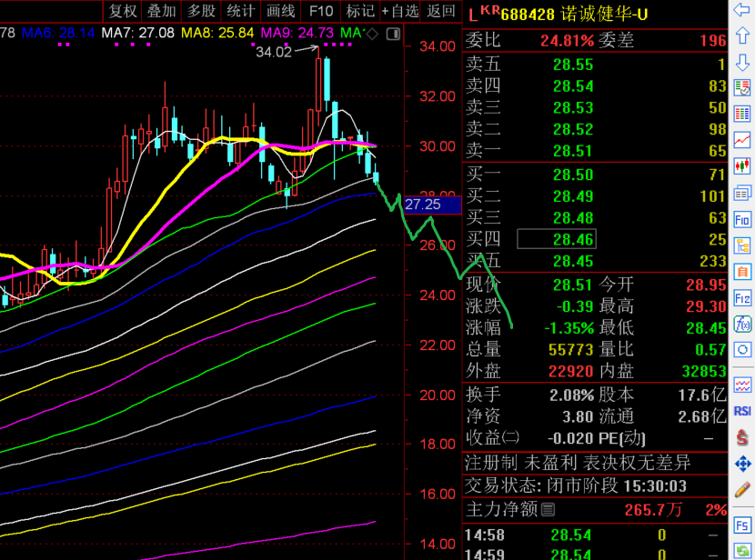Click the 返回 return button

pyautogui.click(x=440, y=11)
